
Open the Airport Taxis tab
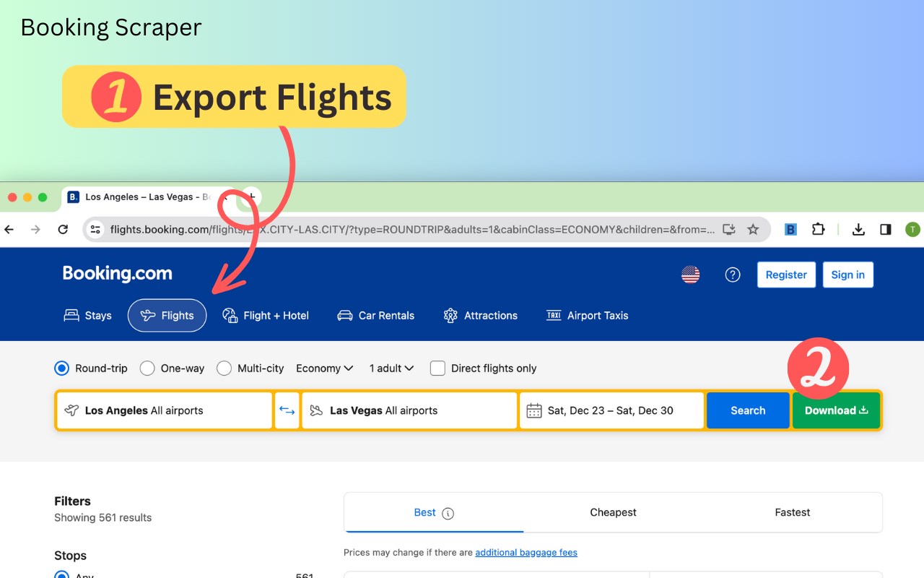pos(588,316)
